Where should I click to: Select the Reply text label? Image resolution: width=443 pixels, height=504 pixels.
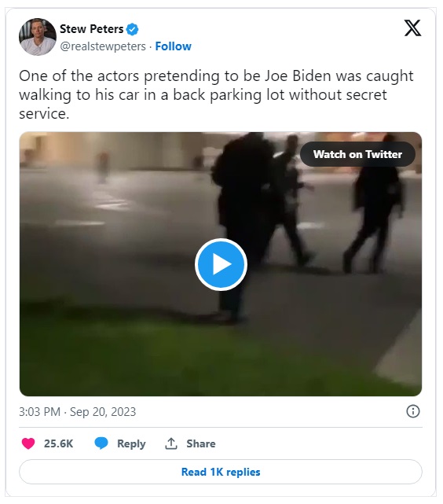click(131, 444)
